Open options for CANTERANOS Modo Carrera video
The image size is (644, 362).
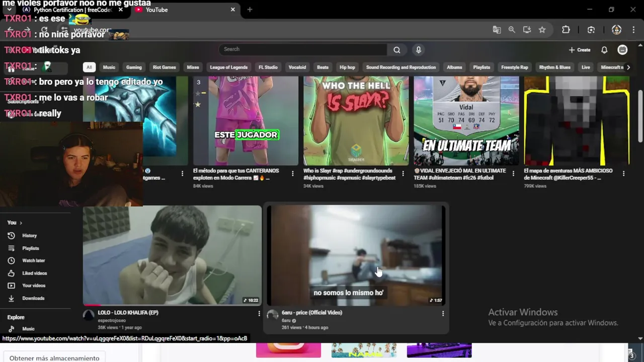(292, 173)
